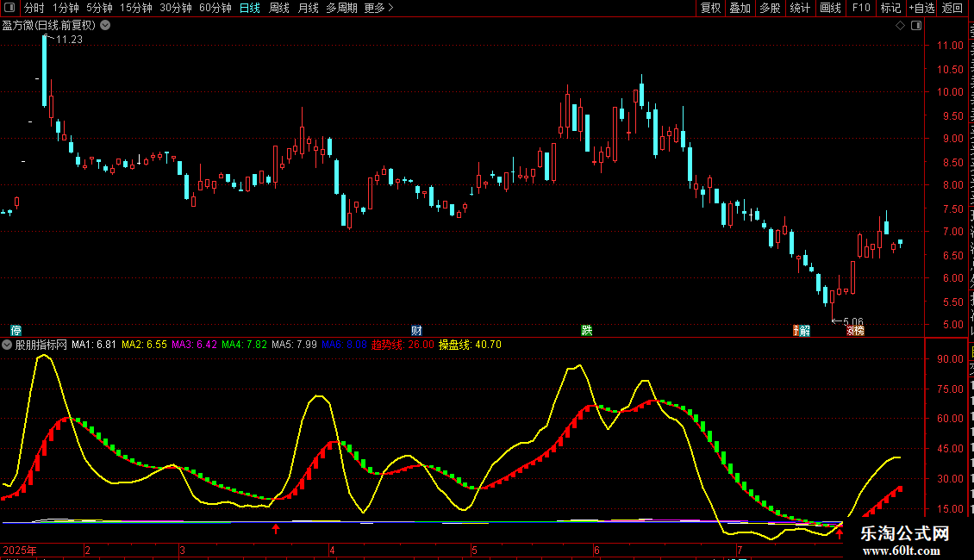
Task: Click the MA6: 8.08 label
Action: 344,345
